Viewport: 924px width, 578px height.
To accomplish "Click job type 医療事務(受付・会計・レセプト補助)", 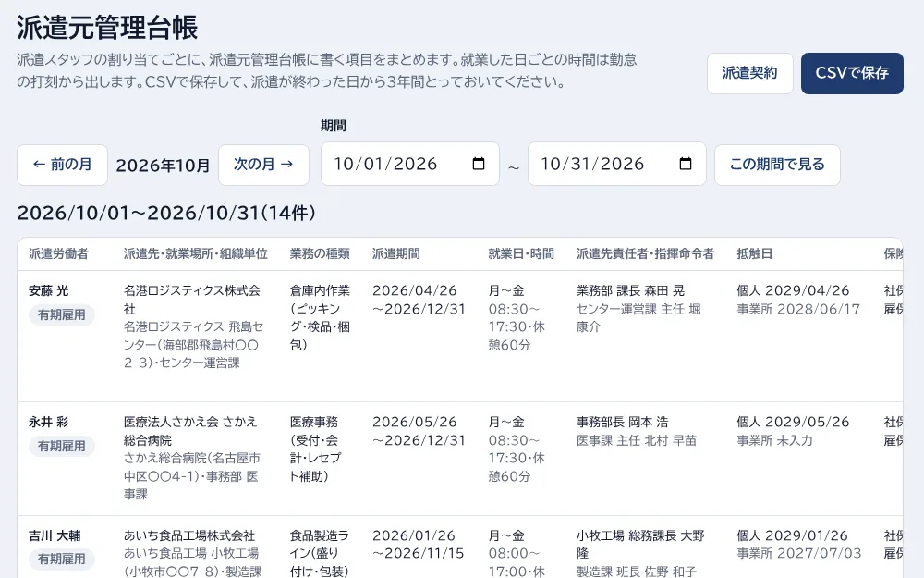I will click(316, 449).
